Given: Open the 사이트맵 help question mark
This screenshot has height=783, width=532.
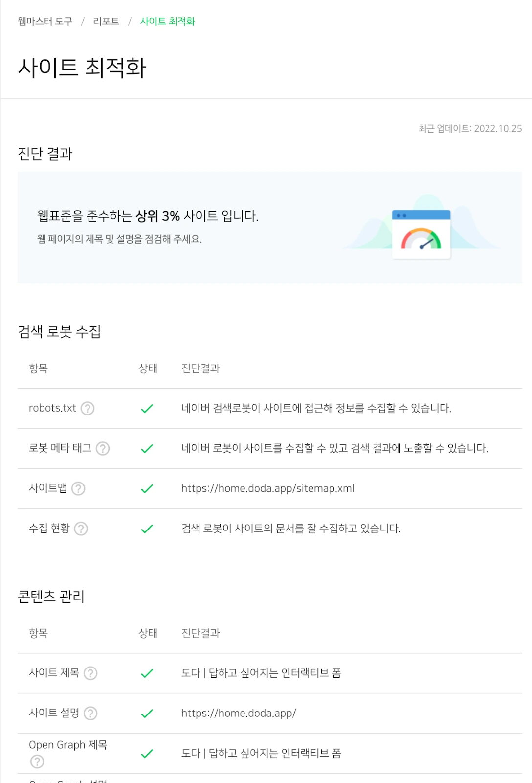Looking at the screenshot, I should [x=78, y=488].
